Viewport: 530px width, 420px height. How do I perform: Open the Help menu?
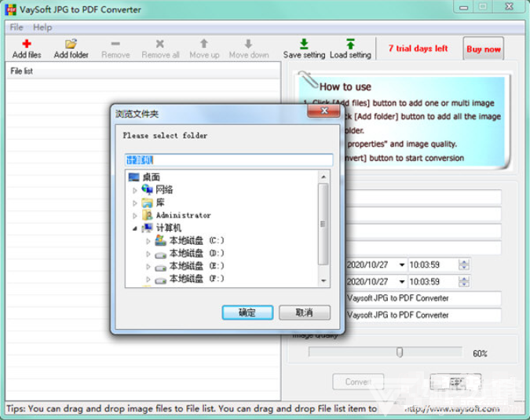click(x=42, y=27)
